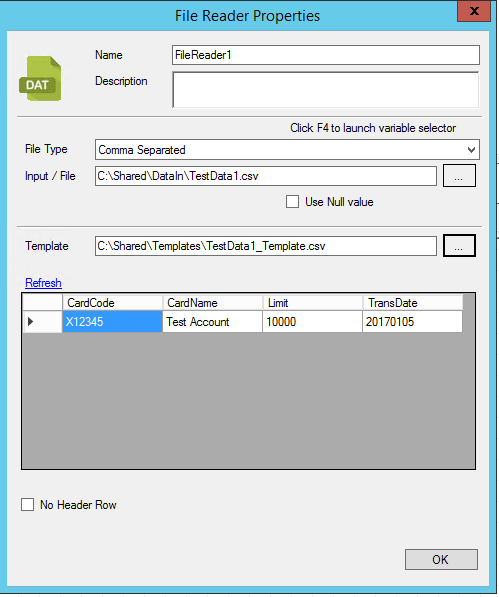
Task: Select the Test Account cell
Action: click(x=212, y=322)
